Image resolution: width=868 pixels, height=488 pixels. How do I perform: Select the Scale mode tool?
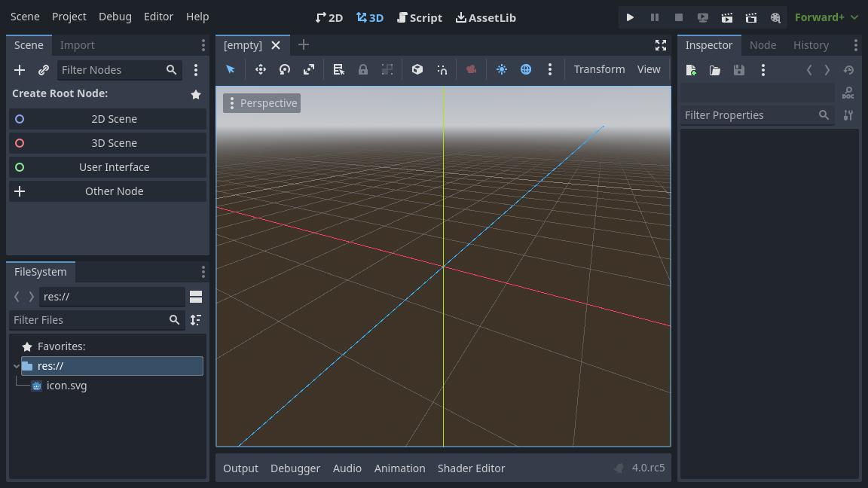pyautogui.click(x=308, y=69)
